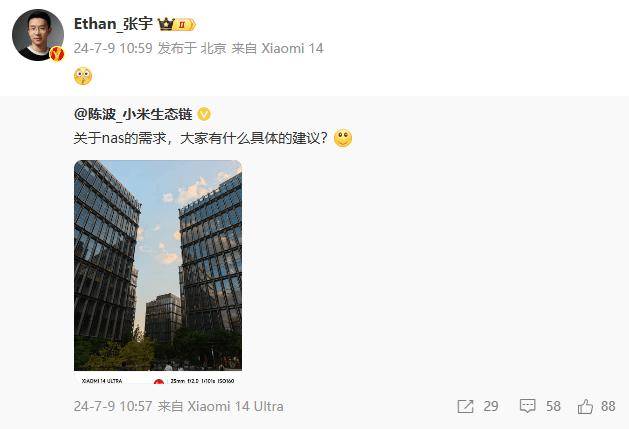Click the surprised emoji in the post
The width and height of the screenshot is (629, 429).
[83, 76]
